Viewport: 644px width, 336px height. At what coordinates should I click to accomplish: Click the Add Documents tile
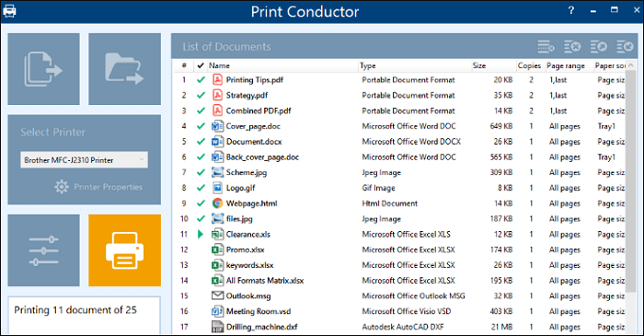pos(43,69)
